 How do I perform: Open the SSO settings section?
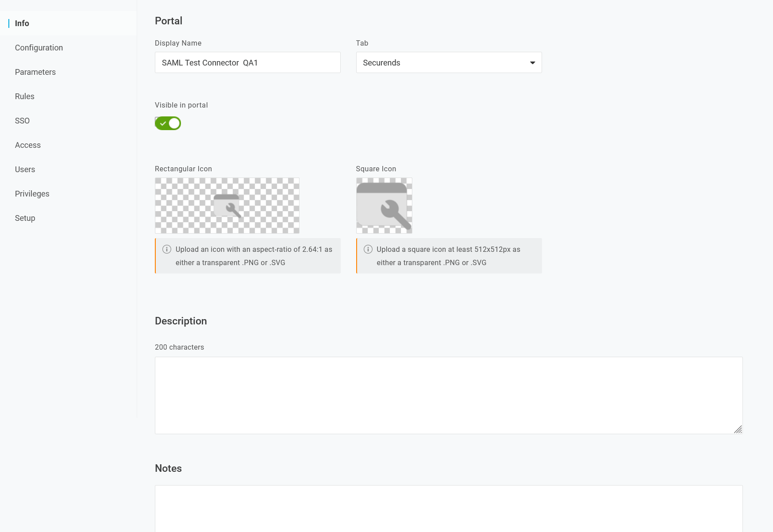(x=22, y=120)
